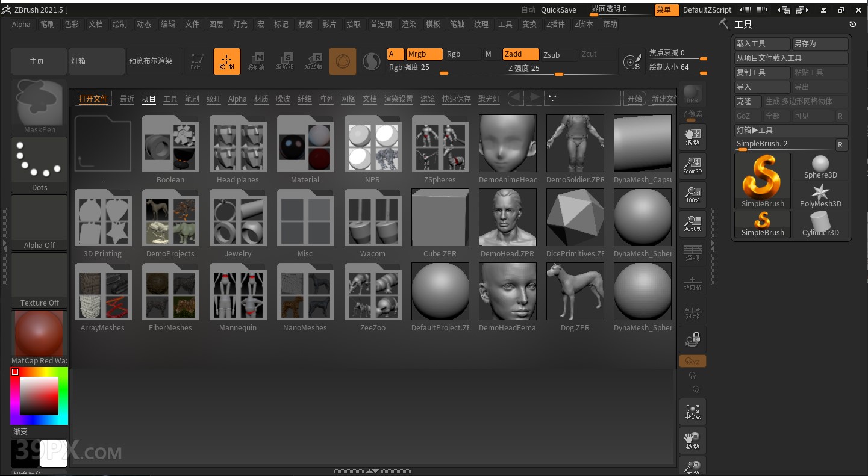Screen dimensions: 868x476
Task: Click the Open File (打开文件) button
Action: tap(93, 99)
